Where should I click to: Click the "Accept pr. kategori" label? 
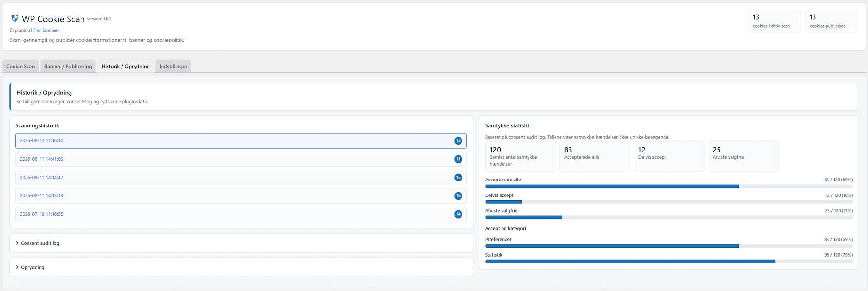click(505, 228)
